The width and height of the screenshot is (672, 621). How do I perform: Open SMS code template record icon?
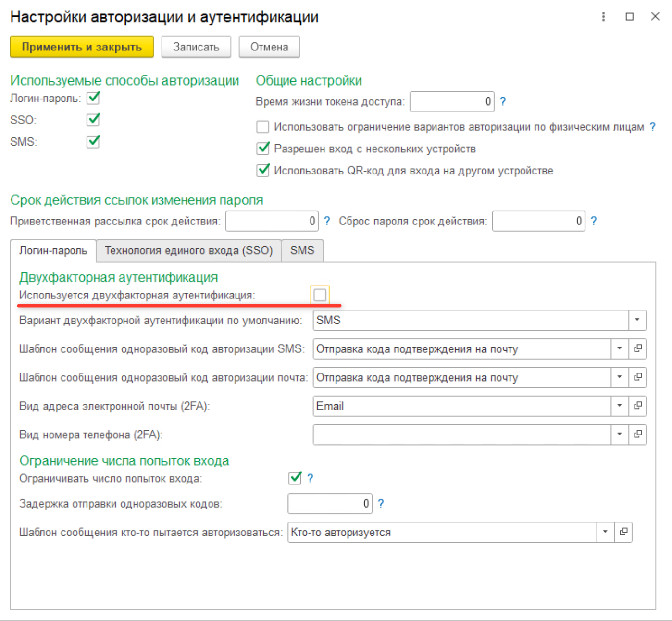pyautogui.click(x=637, y=348)
